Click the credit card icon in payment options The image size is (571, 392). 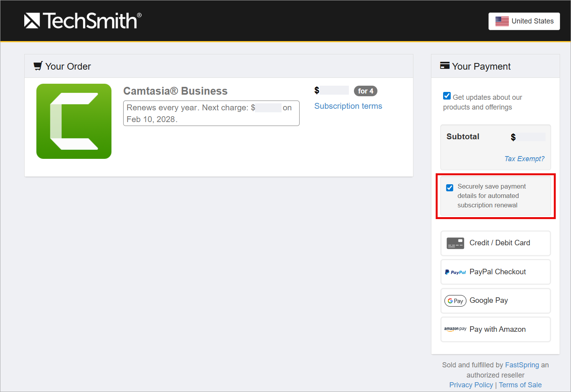point(455,243)
